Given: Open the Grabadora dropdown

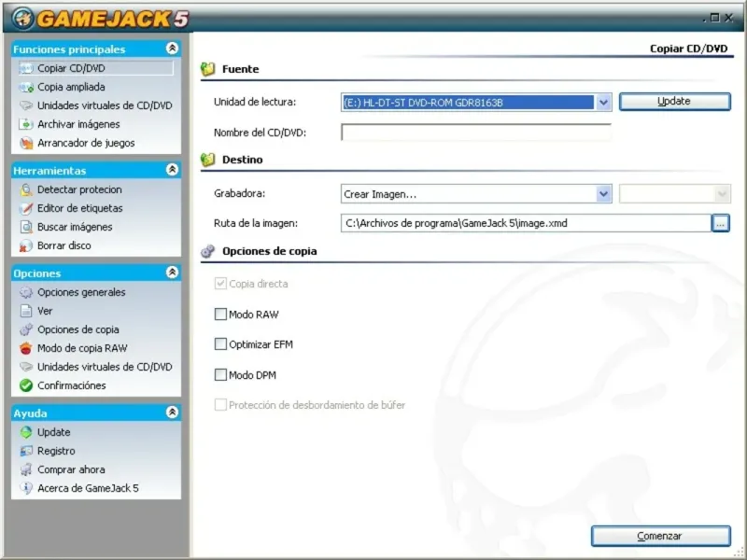Looking at the screenshot, I should (603, 194).
